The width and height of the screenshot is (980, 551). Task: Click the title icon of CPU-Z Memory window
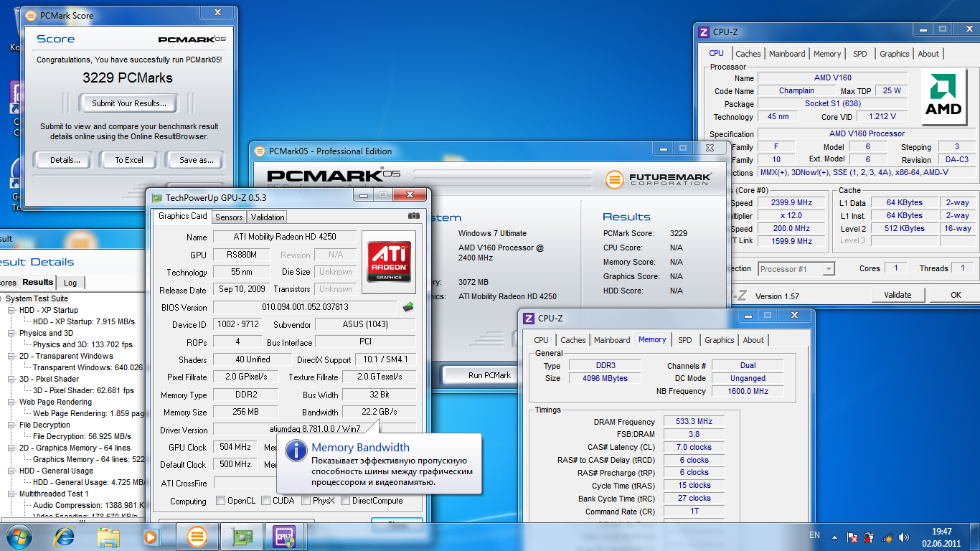tap(529, 319)
